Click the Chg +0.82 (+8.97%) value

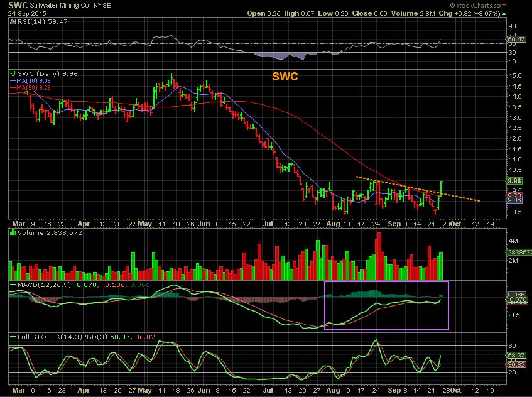pyautogui.click(x=470, y=14)
